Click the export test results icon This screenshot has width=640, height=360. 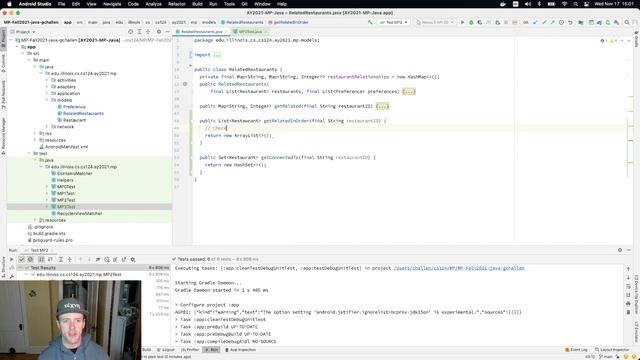pos(124,260)
